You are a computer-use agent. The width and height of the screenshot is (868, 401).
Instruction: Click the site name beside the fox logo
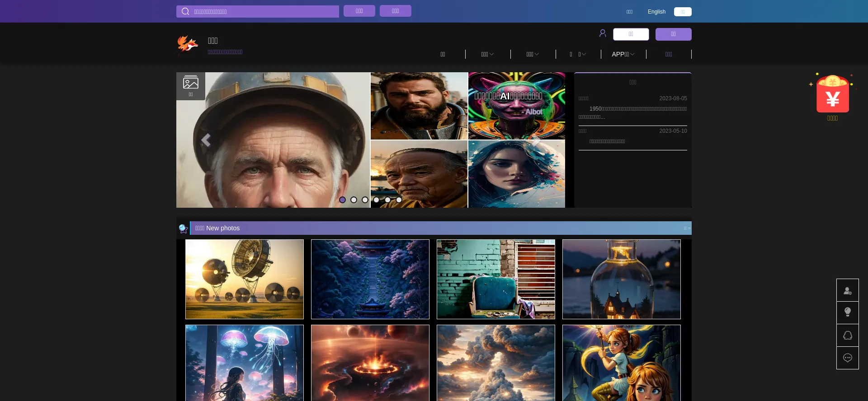point(212,41)
